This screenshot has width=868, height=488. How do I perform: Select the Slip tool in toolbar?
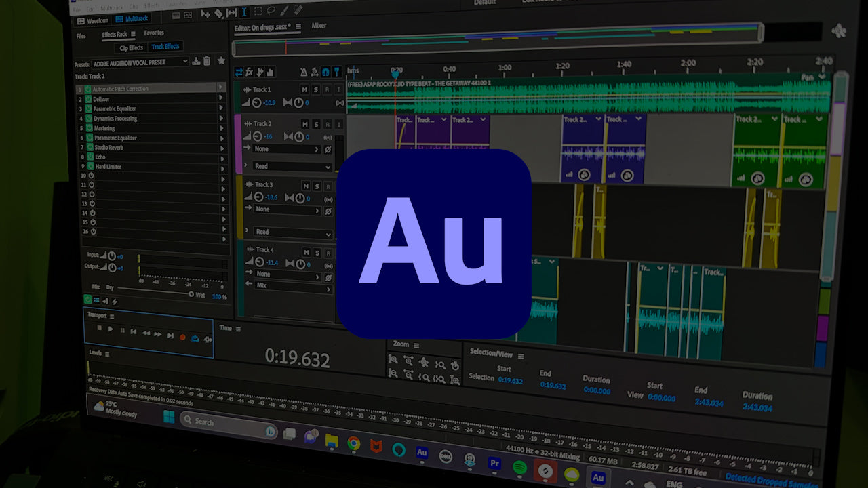pos(231,12)
